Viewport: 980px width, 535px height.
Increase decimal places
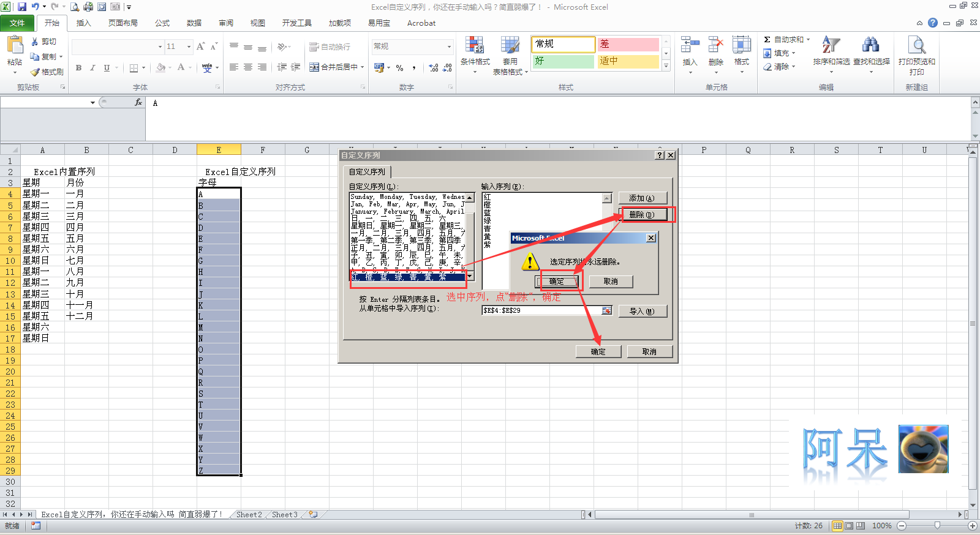tap(434, 67)
